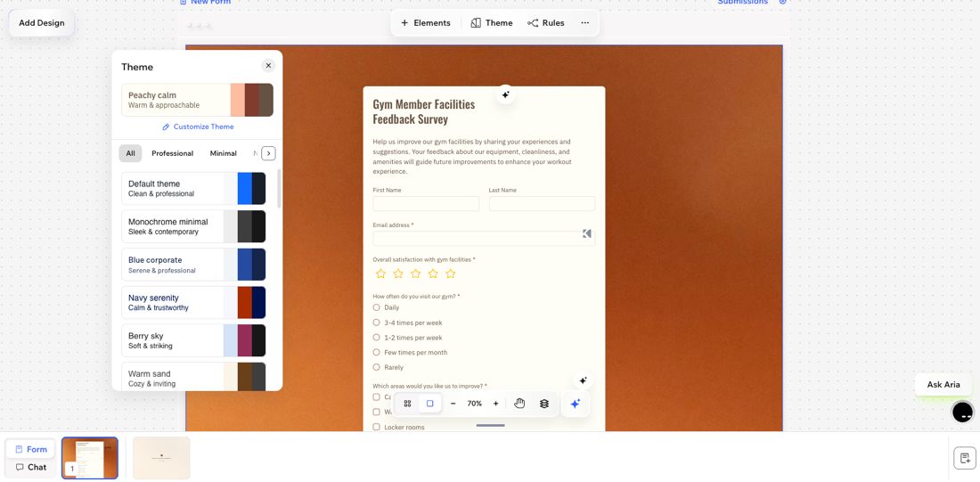Zoom in with the plus button
This screenshot has height=482, width=980.
coord(495,404)
